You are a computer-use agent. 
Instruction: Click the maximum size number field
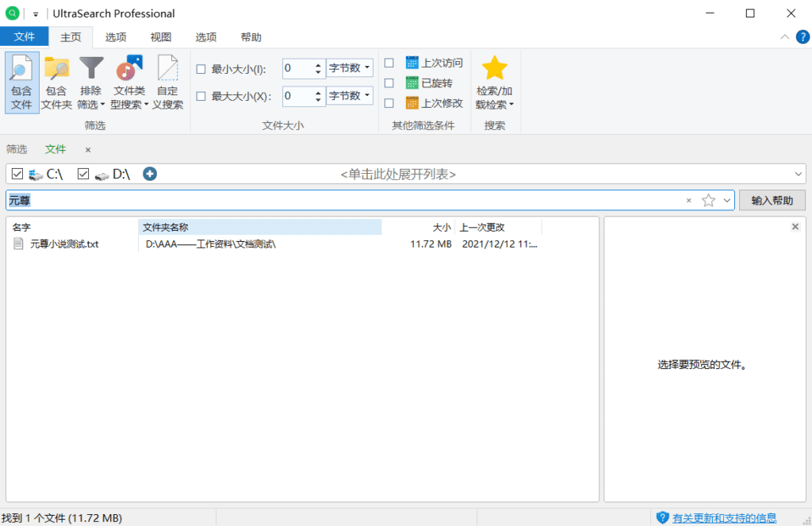[298, 96]
